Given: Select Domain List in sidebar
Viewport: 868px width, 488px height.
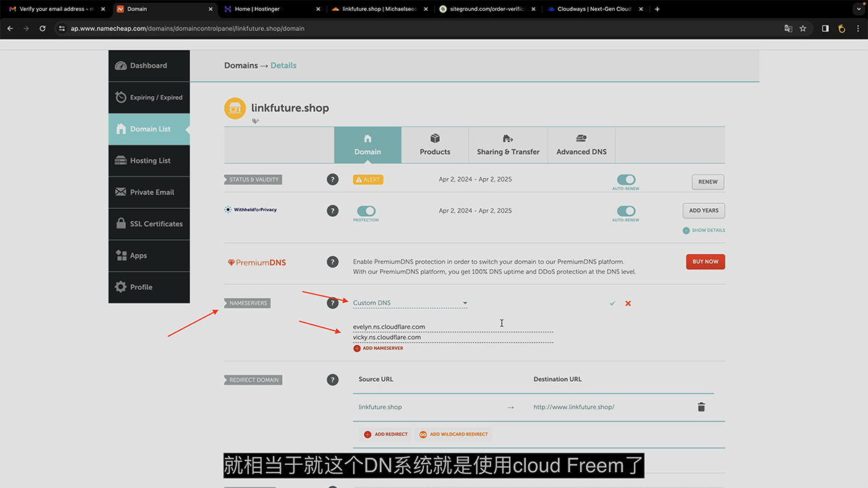Looking at the screenshot, I should click(149, 129).
